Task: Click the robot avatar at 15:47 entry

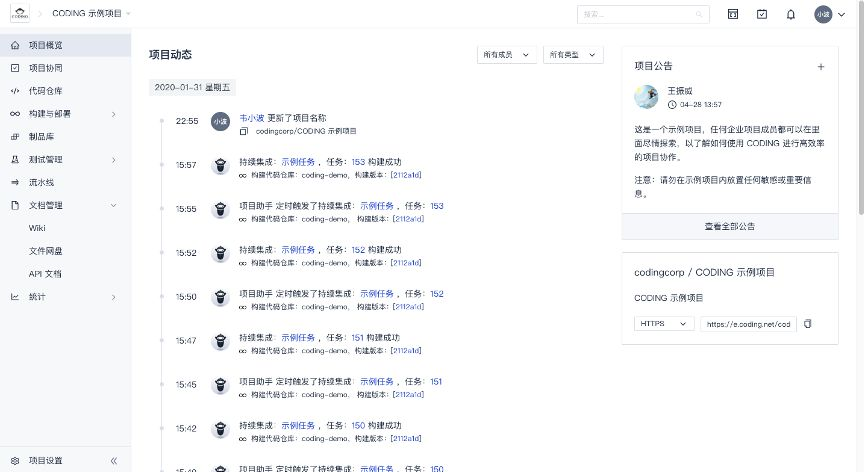Action: tap(220, 341)
